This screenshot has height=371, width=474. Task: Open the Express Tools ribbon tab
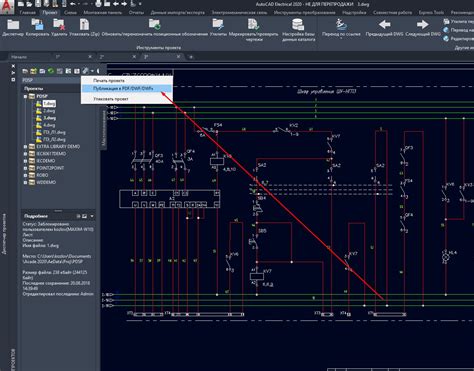431,13
